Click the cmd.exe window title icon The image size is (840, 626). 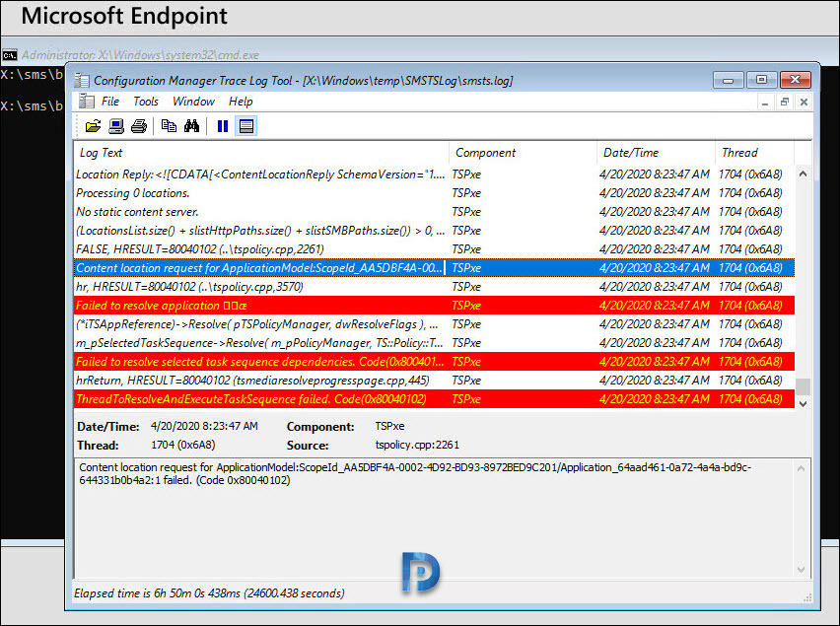point(10,54)
